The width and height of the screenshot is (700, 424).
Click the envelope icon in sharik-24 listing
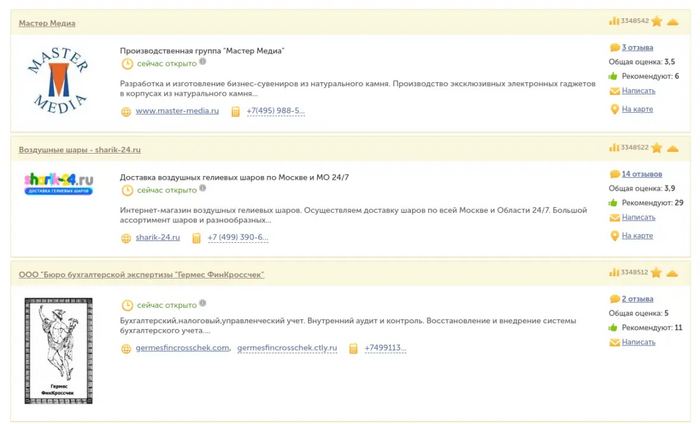tap(615, 217)
